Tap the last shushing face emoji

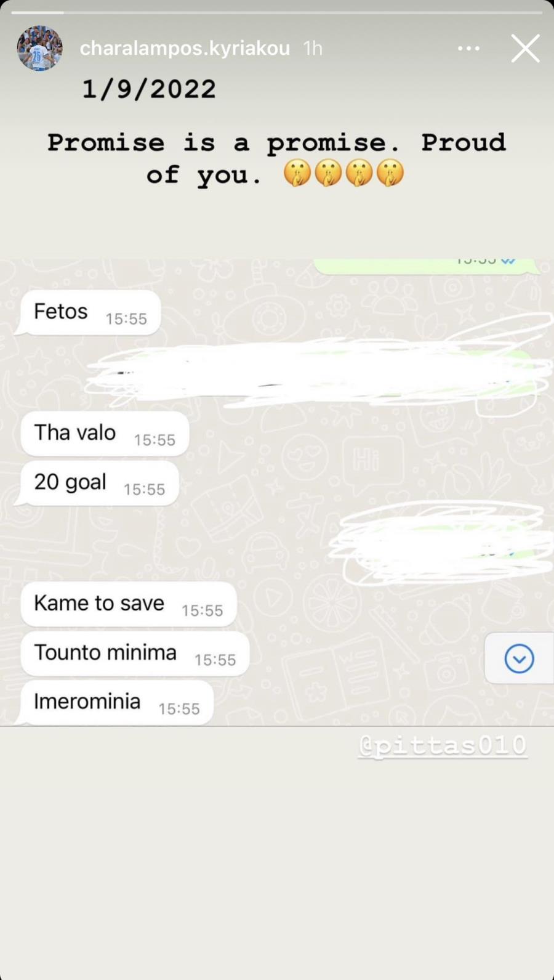390,173
